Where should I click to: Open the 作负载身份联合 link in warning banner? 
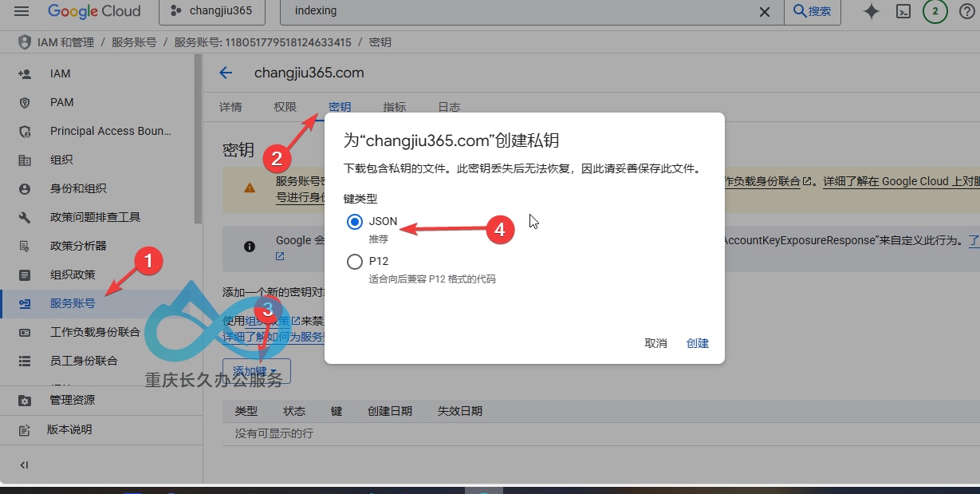766,181
